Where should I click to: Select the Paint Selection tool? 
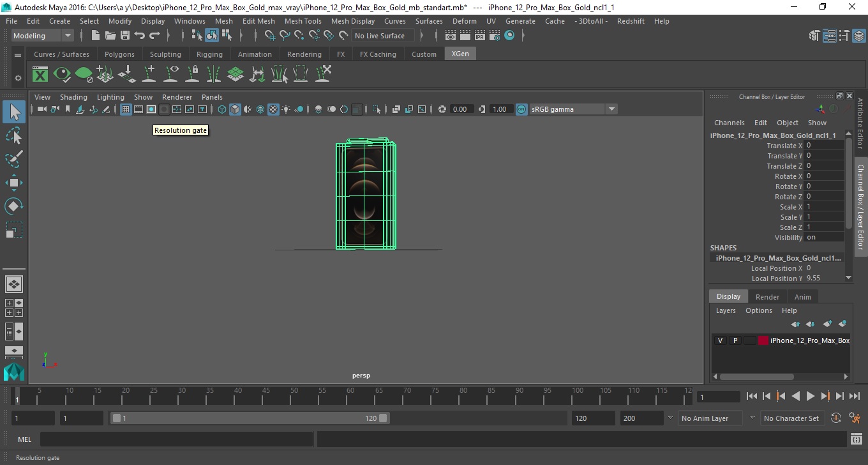[14, 158]
